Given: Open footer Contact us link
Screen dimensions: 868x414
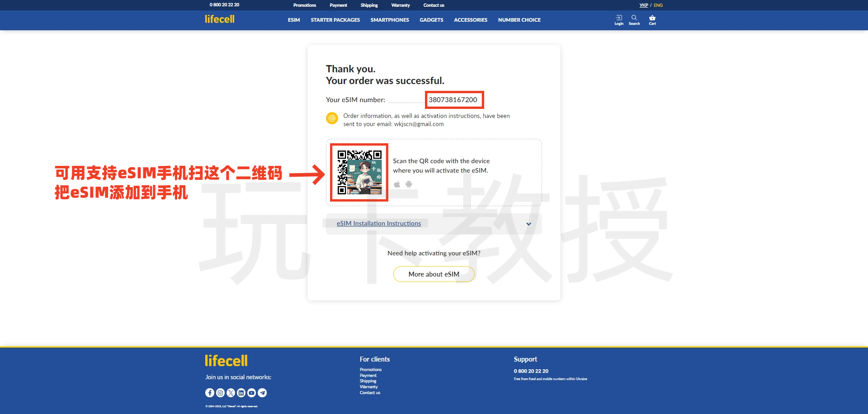Looking at the screenshot, I should (370, 393).
